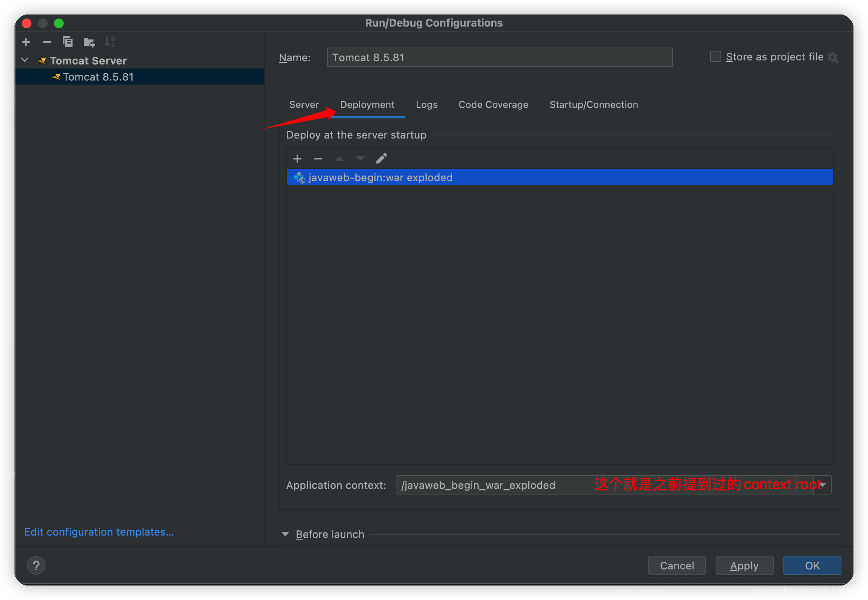Switch to the Logs tab
Viewport: 868px width, 600px height.
click(x=427, y=104)
